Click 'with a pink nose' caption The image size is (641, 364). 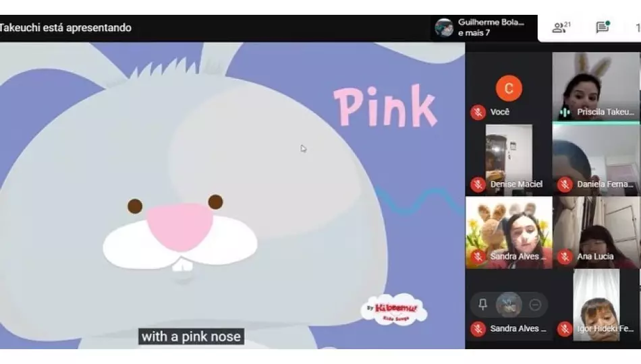(191, 336)
